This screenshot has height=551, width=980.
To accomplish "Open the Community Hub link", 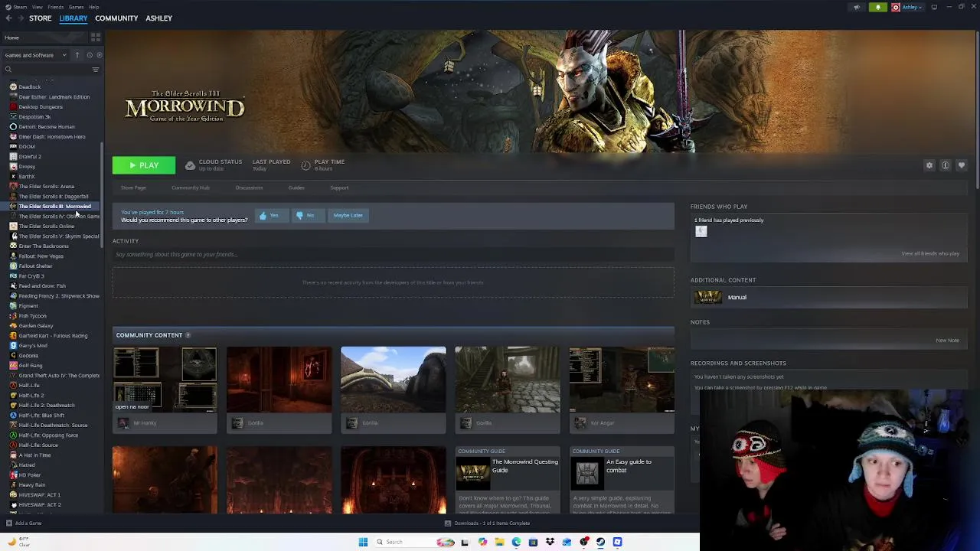I will tap(191, 187).
